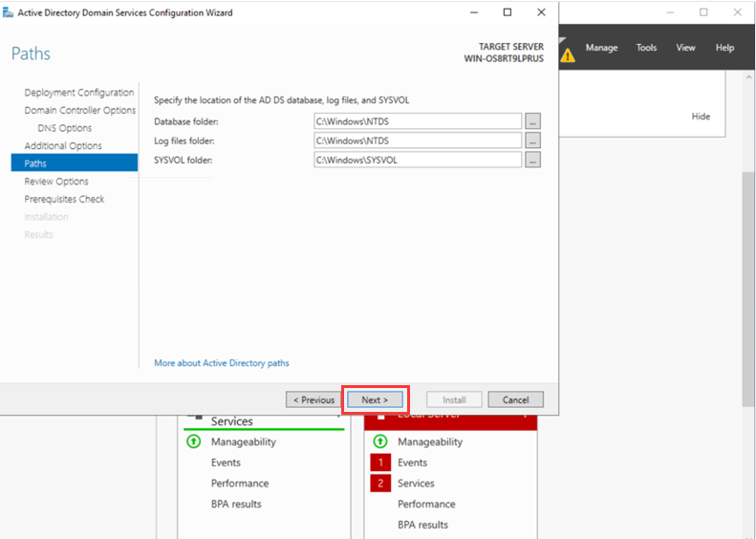Cancel the AD DS configuration wizard
This screenshot has height=539, width=756.
point(515,399)
